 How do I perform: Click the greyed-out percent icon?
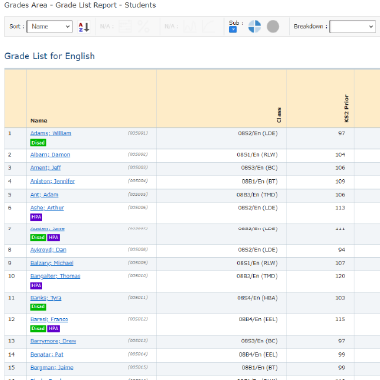[x=144, y=27]
